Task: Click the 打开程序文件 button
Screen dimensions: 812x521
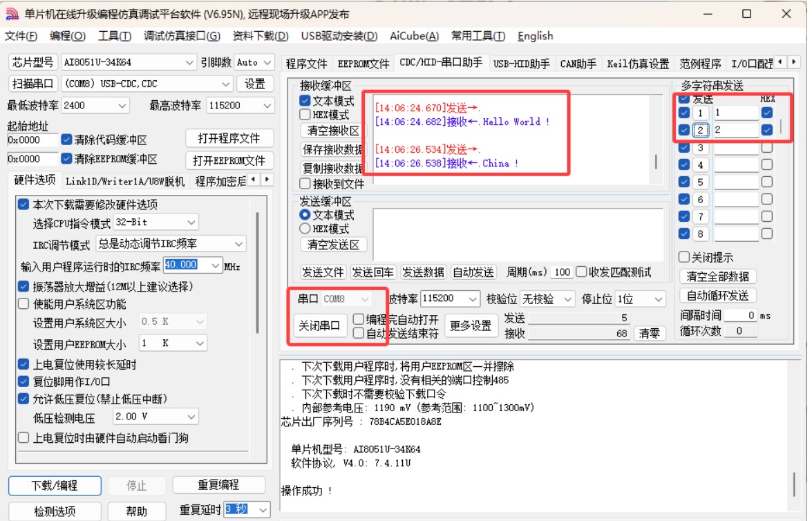Action: [x=229, y=138]
